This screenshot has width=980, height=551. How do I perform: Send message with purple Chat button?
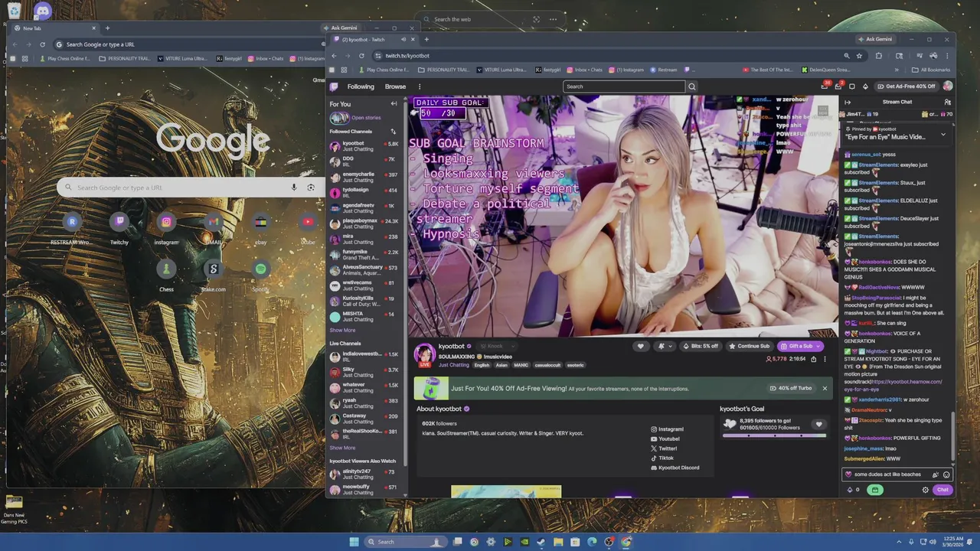942,490
